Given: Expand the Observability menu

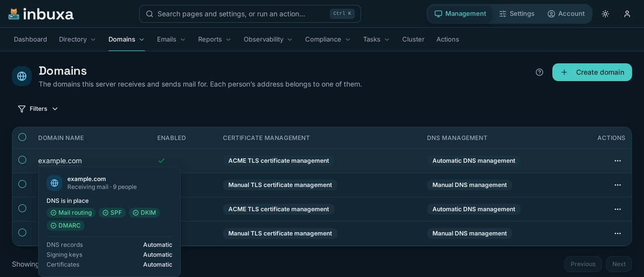Looking at the screenshot, I should [268, 40].
